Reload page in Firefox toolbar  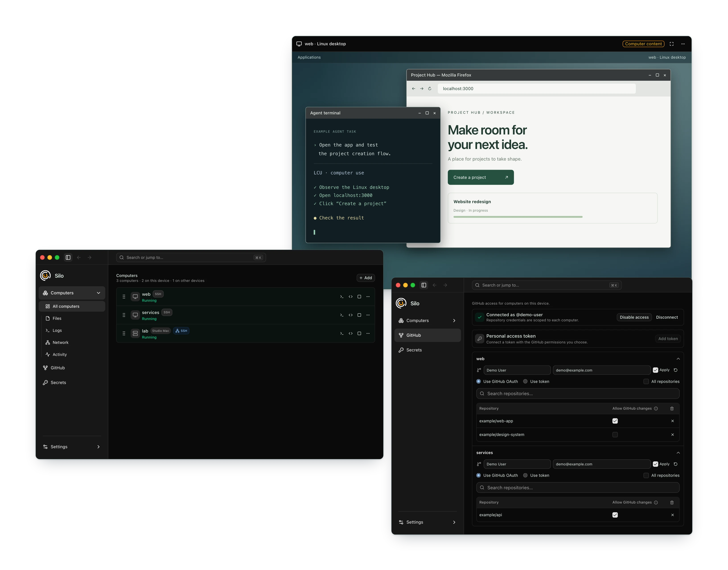(430, 89)
